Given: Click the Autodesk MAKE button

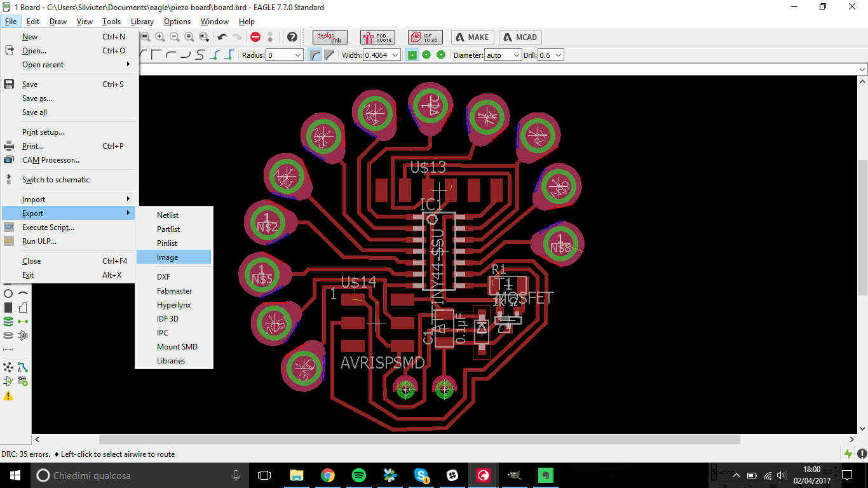Looking at the screenshot, I should 473,37.
